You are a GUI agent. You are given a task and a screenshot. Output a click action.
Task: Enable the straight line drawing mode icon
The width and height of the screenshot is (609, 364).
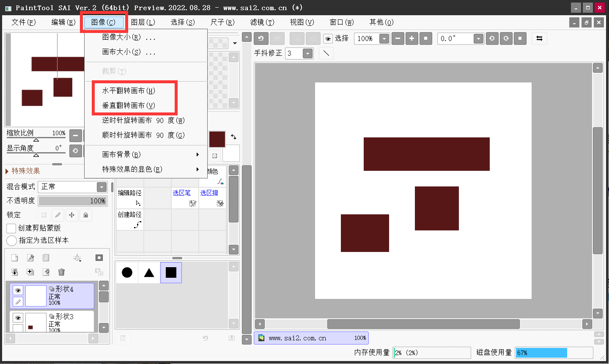(326, 53)
